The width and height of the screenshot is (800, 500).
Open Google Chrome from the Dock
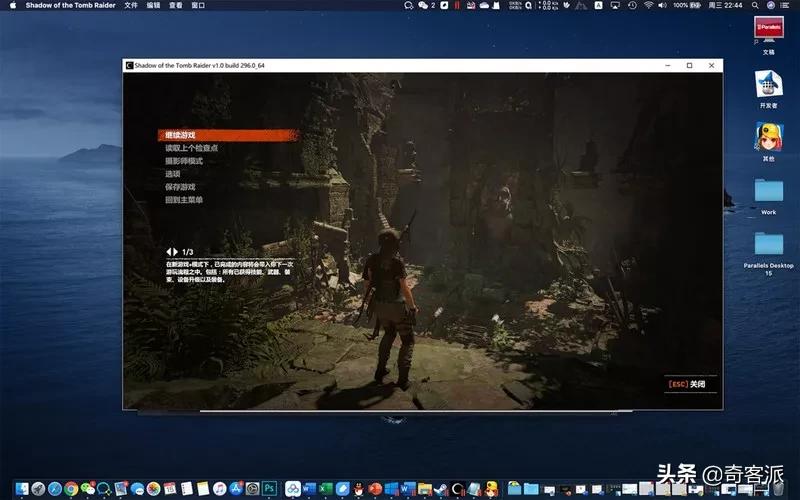pyautogui.click(x=71, y=489)
